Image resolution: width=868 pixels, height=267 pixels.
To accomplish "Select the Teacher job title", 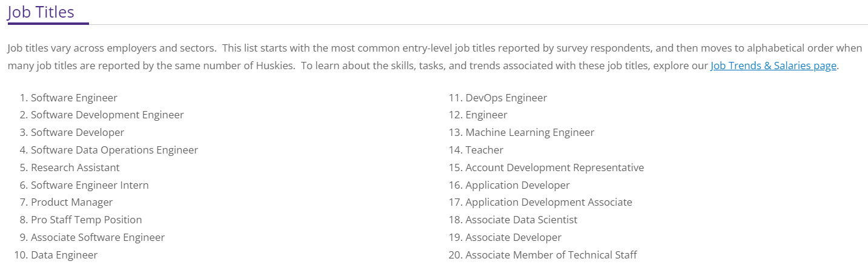I will 484,150.
